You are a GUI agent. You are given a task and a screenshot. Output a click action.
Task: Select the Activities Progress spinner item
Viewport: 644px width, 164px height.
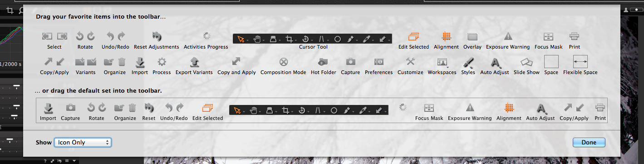pyautogui.click(x=206, y=36)
